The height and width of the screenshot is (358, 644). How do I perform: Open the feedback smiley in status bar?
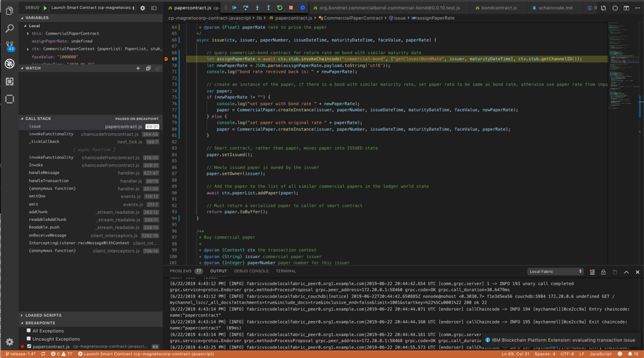(x=620, y=354)
